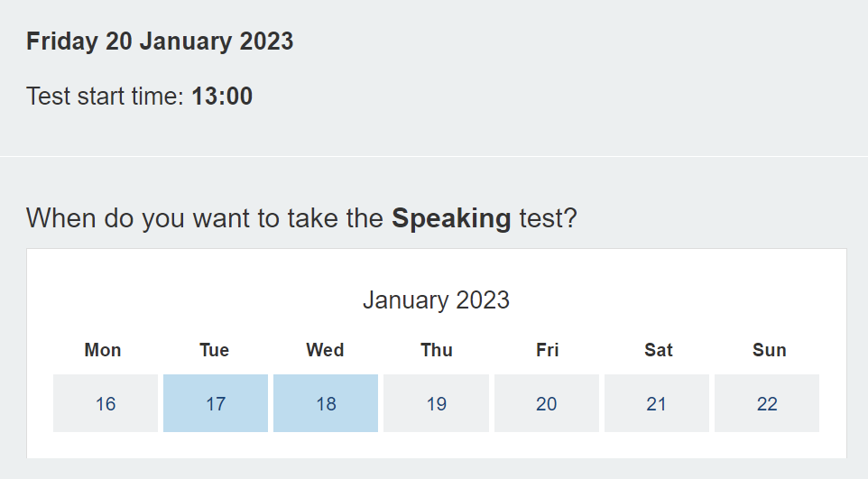Select date 19 in the calendar
This screenshot has width=868, height=479.
point(436,403)
